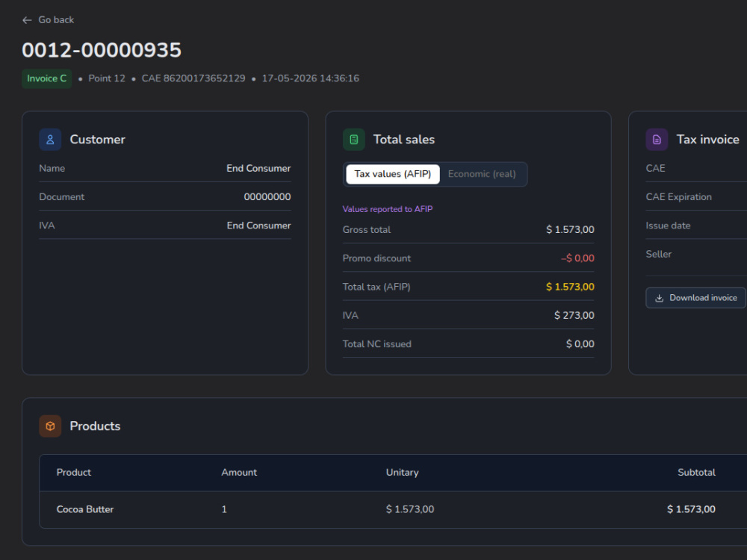Screen dimensions: 747x560
Task: Click the Document value 00000000
Action: pyautogui.click(x=267, y=197)
